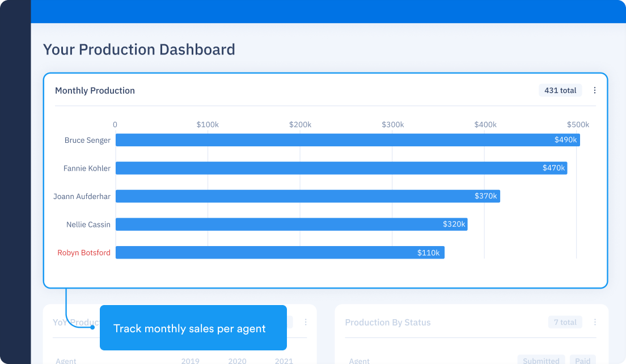Click the Track monthly sales per agent tooltip
The height and width of the screenshot is (364, 626).
click(193, 328)
